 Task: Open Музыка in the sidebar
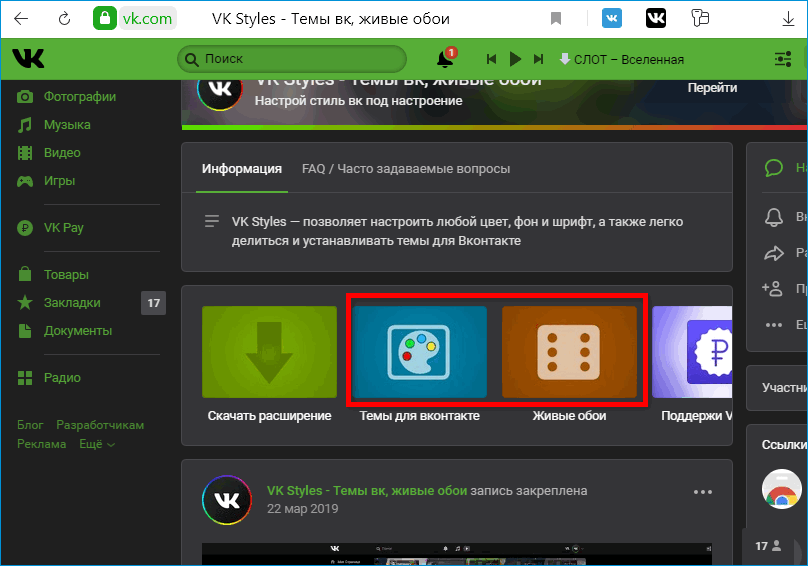point(67,125)
